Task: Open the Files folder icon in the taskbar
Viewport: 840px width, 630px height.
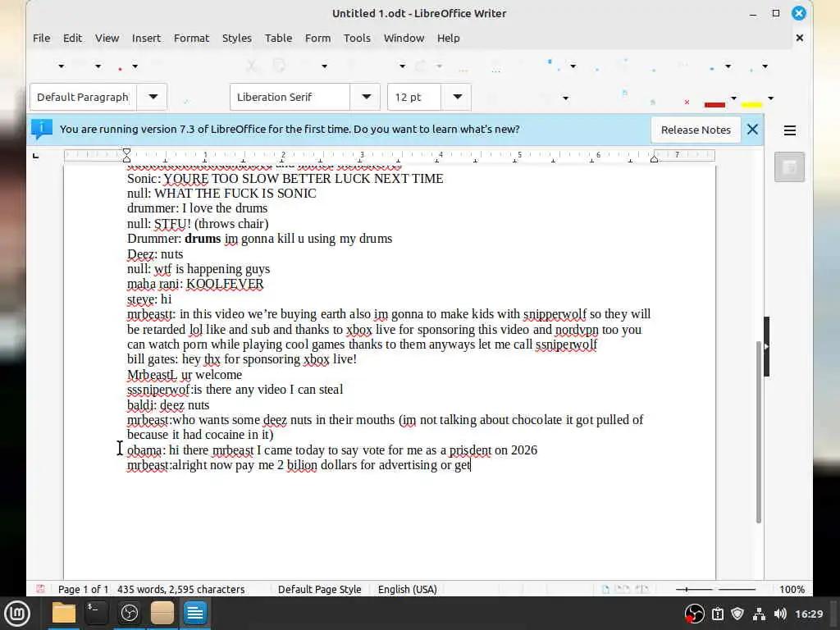Action: point(64,613)
